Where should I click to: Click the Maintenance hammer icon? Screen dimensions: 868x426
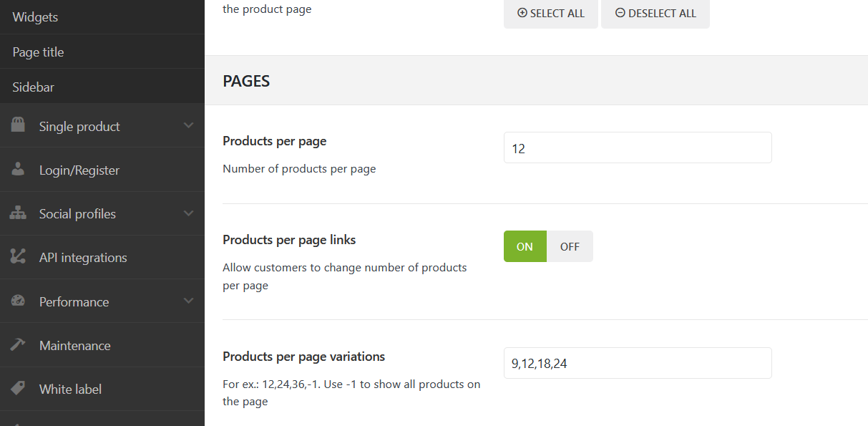pos(18,345)
